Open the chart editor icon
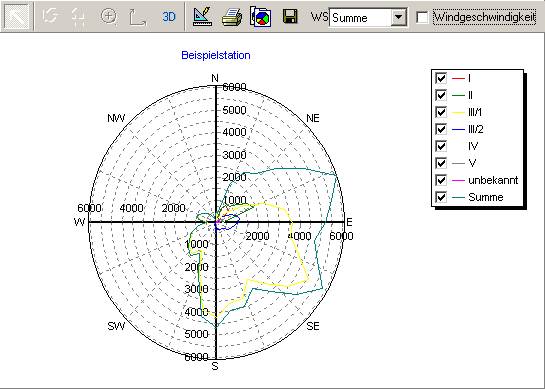The width and height of the screenshot is (545, 389). coord(202,16)
